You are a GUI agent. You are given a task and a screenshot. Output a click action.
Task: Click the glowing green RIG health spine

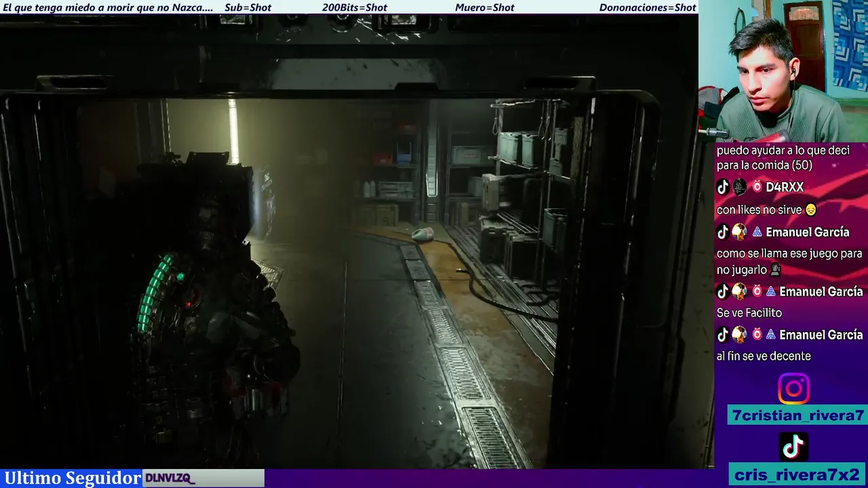point(154,293)
